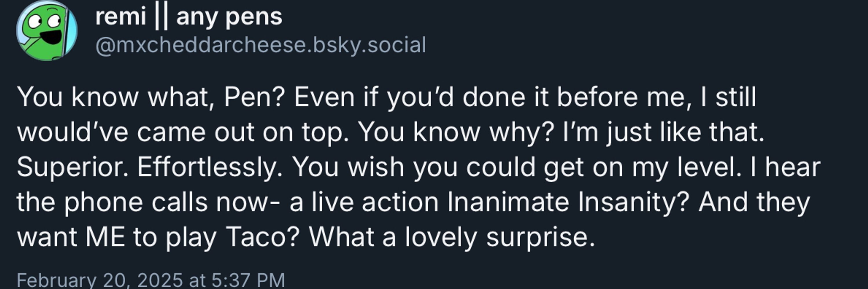Image resolution: width=868 pixels, height=289 pixels.
Task: Open the green character profile avatar
Action: click(47, 30)
